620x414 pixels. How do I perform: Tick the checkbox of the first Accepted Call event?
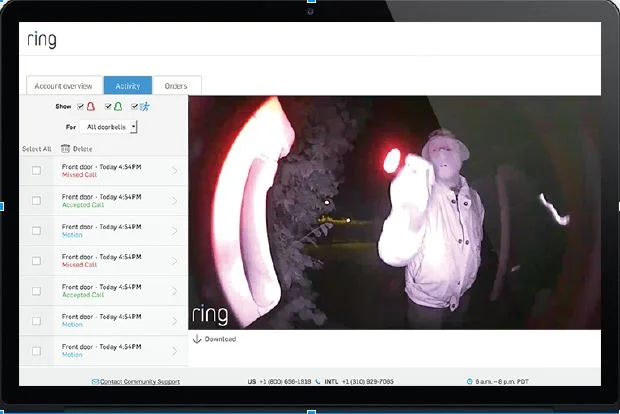[36, 200]
